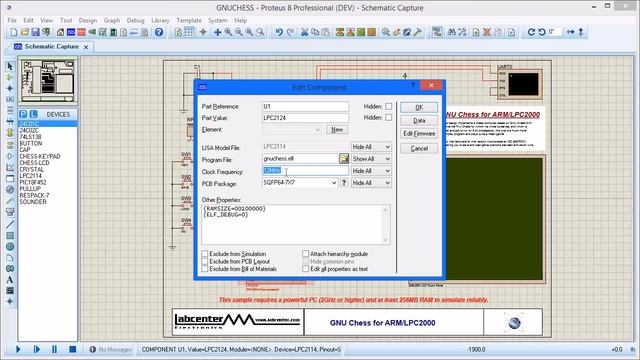Open the Graph menu
This screenshot has height=360, width=640.
111,20
